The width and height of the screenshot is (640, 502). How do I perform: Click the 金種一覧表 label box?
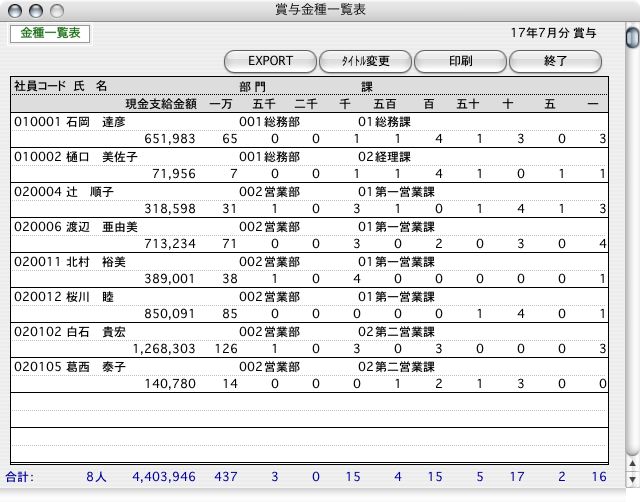50,33
